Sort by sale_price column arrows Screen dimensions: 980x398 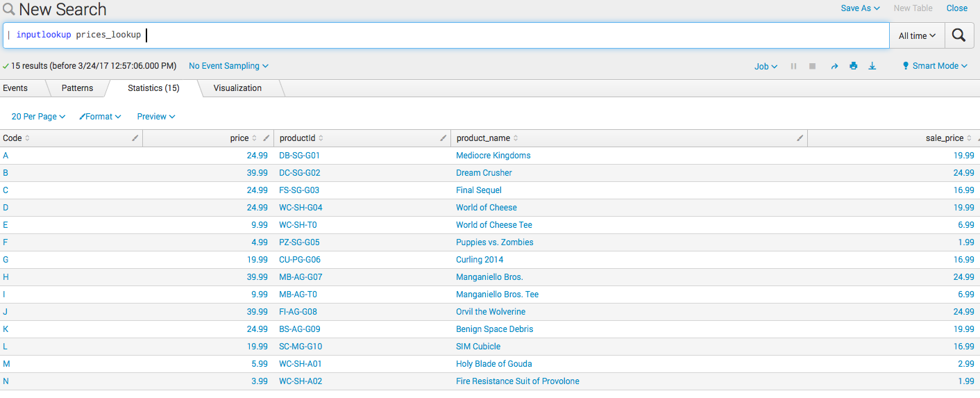click(969, 138)
